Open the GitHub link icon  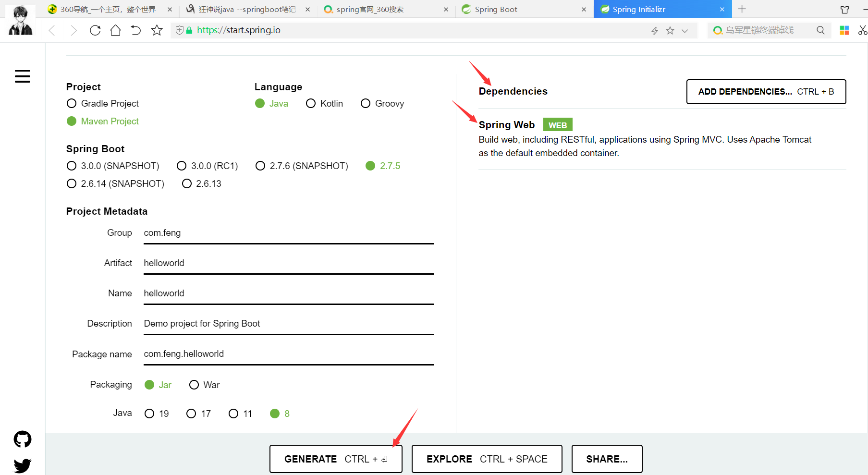coord(23,439)
